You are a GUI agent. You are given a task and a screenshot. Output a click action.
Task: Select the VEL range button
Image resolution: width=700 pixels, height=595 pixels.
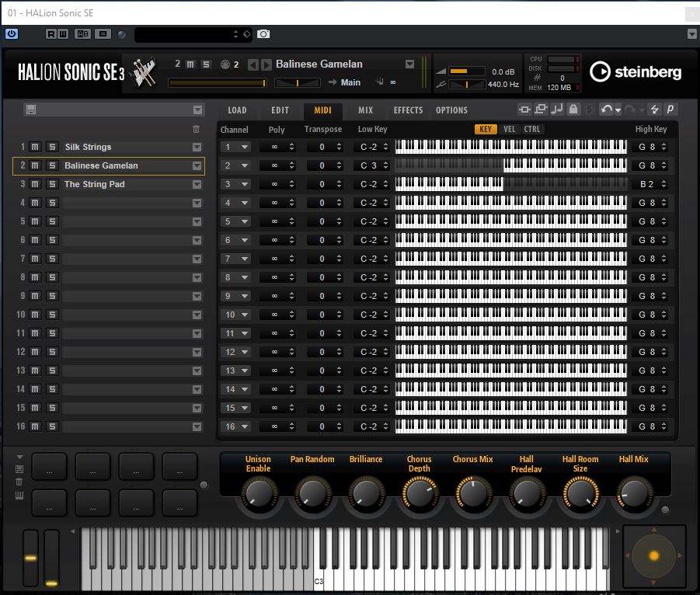point(510,129)
